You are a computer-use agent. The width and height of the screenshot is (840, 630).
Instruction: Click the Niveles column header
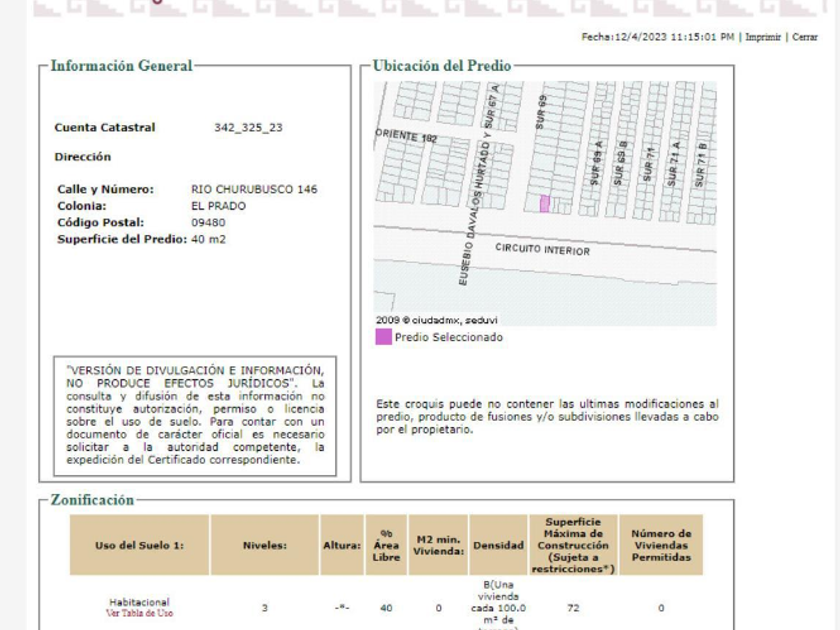coord(265,545)
